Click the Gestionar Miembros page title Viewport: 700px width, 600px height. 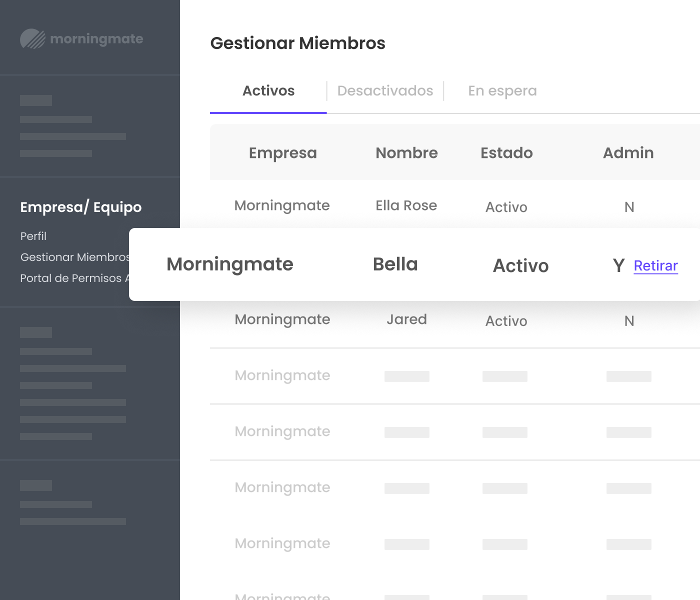point(298,43)
